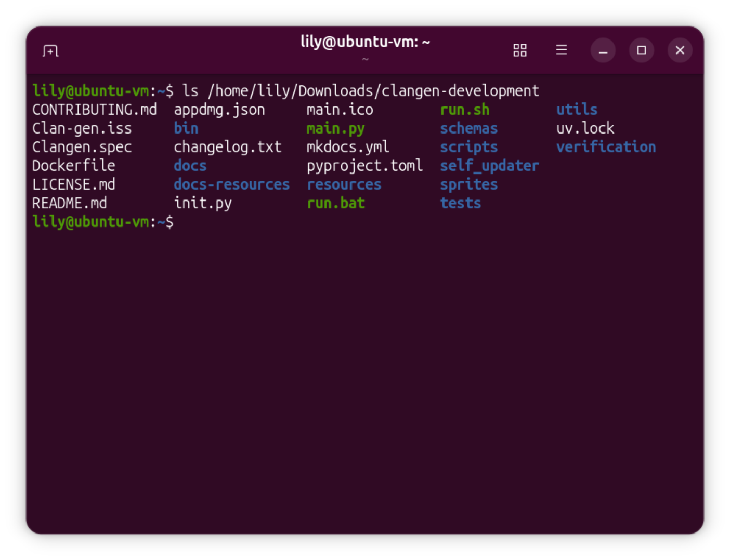
Task: Click README.md file name
Action: [x=70, y=203]
